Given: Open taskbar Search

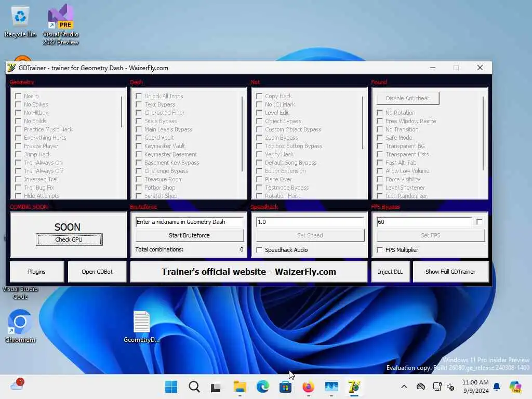Looking at the screenshot, I should coord(194,387).
